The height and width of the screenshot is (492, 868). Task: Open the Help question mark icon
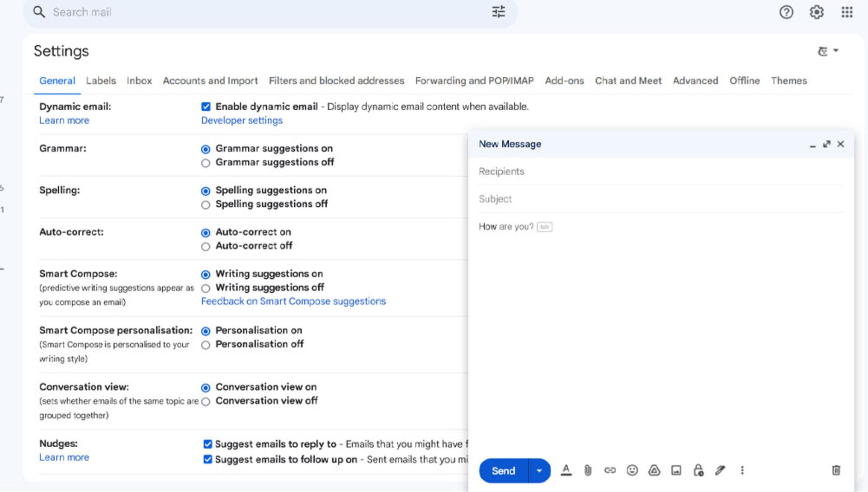click(x=786, y=12)
